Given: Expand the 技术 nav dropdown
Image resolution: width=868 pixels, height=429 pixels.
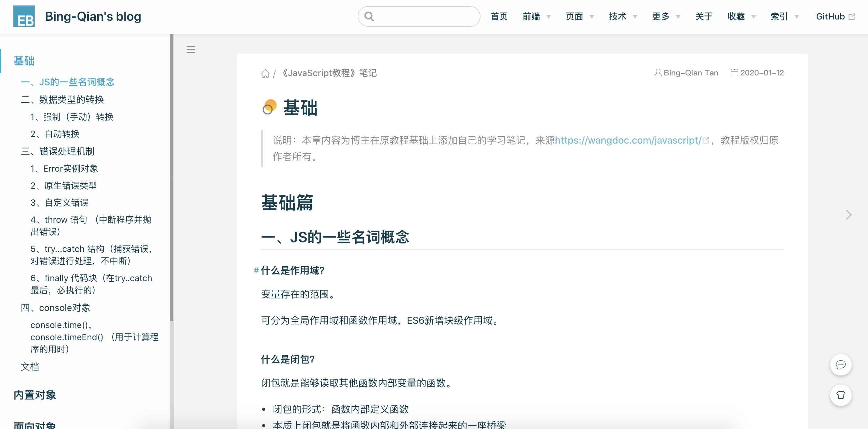Looking at the screenshot, I should (x=623, y=16).
